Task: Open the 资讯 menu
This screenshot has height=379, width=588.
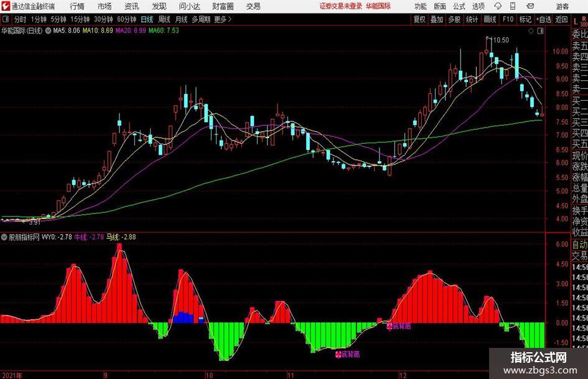Action: (132, 6)
